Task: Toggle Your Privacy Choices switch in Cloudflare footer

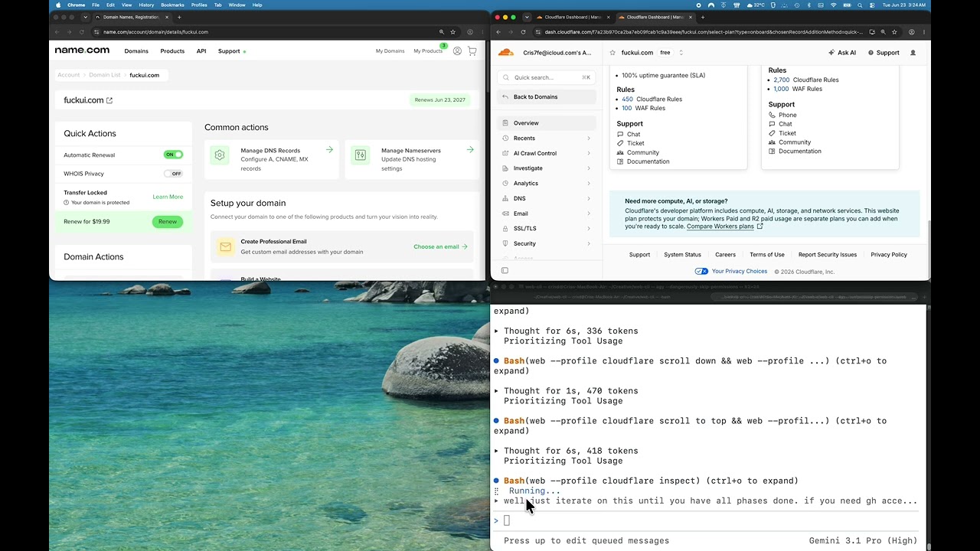Action: coord(701,271)
